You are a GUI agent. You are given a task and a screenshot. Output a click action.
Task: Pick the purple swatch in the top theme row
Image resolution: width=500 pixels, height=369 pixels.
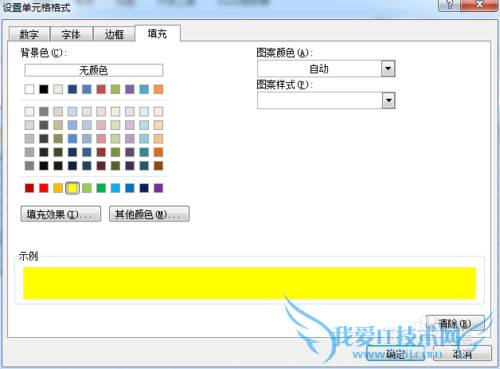pyautogui.click(x=130, y=89)
